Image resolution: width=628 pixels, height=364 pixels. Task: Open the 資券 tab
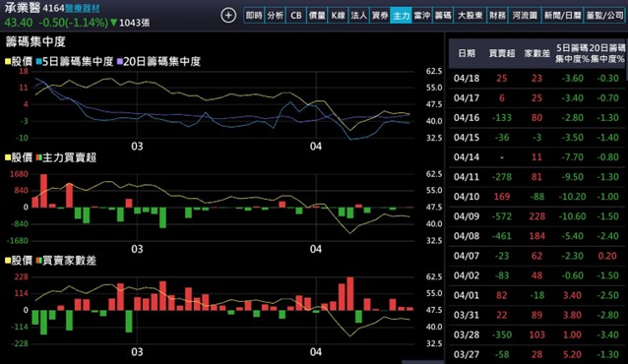point(380,15)
